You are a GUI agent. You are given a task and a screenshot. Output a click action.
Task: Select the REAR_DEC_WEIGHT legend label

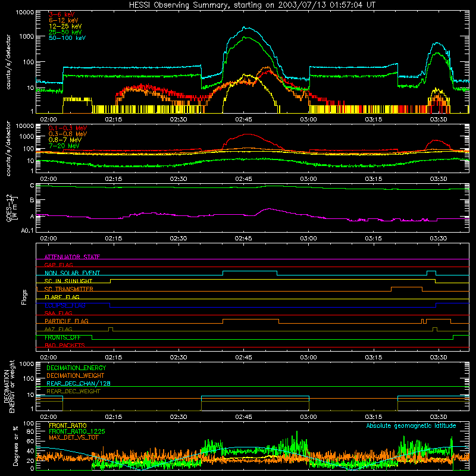click(73, 392)
